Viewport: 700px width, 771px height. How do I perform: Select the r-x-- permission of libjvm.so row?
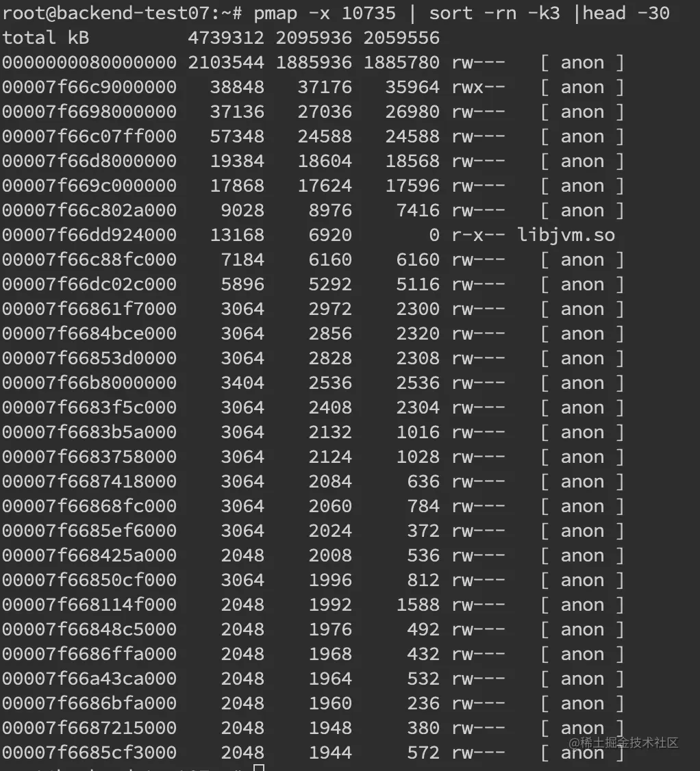pos(479,236)
